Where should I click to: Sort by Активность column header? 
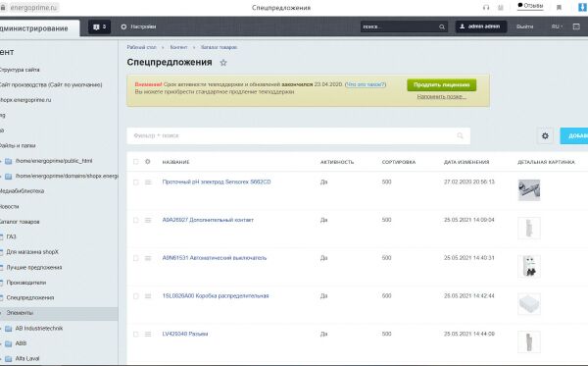(x=337, y=162)
